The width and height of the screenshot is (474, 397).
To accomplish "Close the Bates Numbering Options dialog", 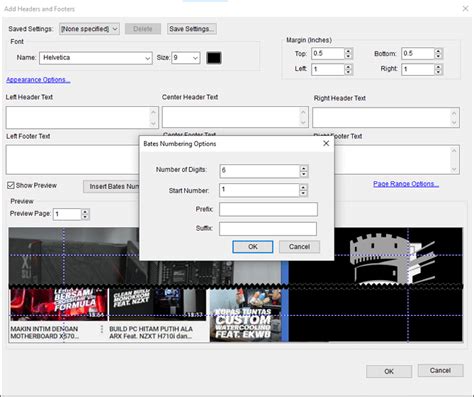I will click(326, 143).
